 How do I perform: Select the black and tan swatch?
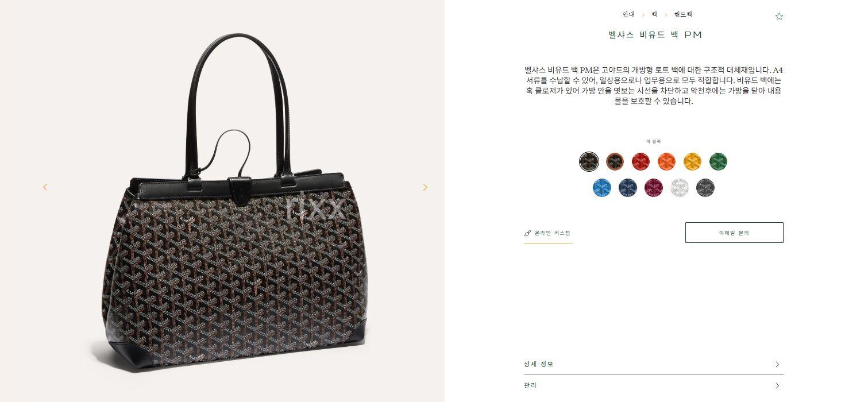615,161
